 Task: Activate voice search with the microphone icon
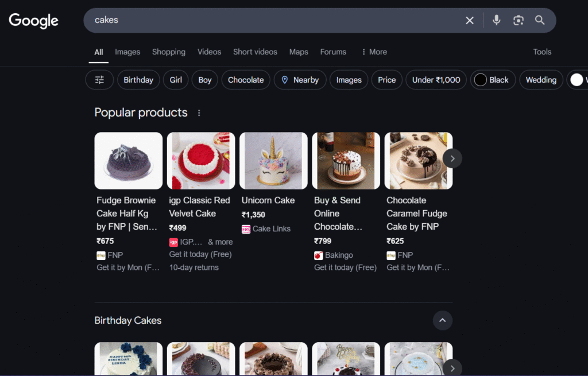click(x=496, y=20)
